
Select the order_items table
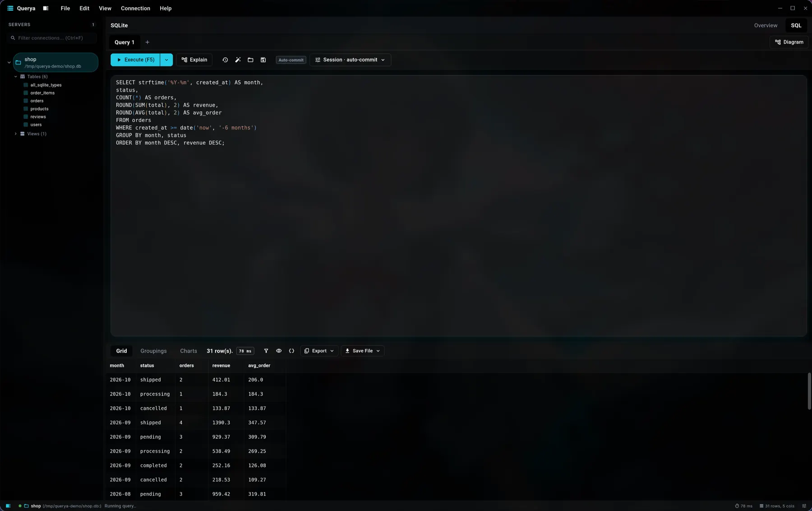pos(42,93)
